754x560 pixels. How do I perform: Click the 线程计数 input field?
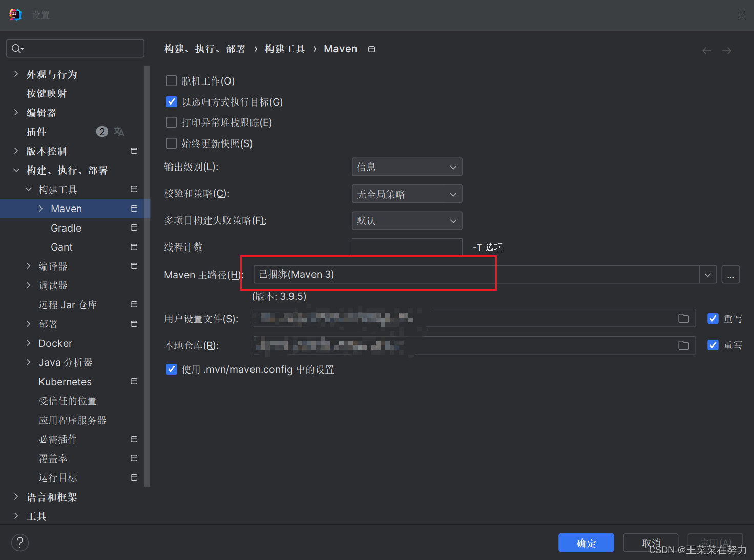pyautogui.click(x=407, y=247)
